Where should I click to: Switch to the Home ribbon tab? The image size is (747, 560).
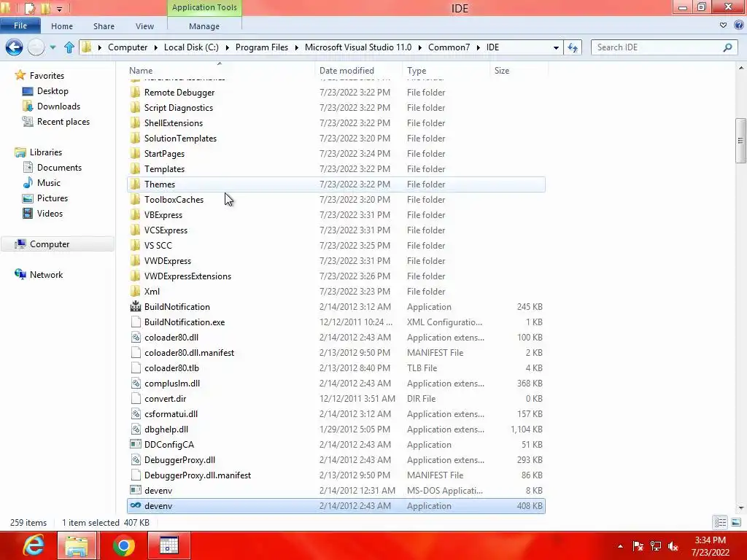[62, 26]
